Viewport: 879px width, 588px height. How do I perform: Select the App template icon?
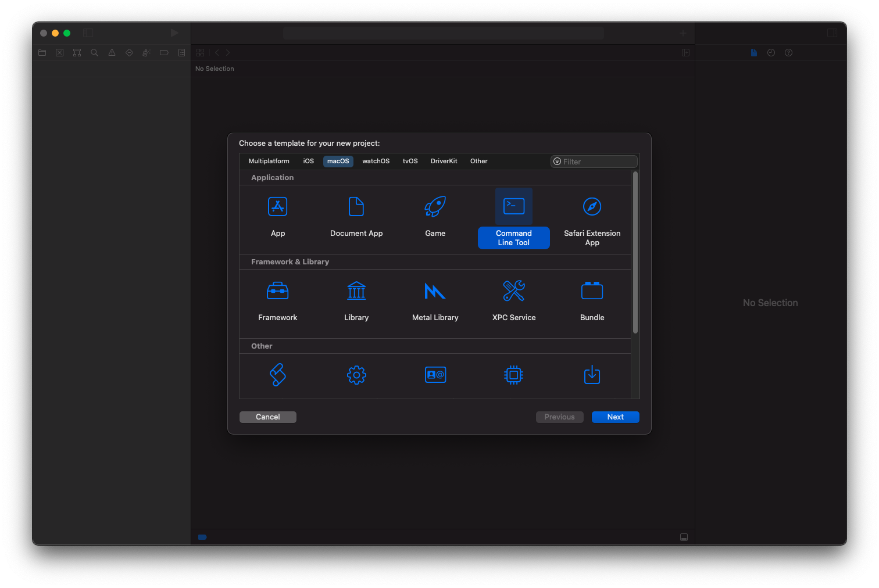(x=277, y=207)
